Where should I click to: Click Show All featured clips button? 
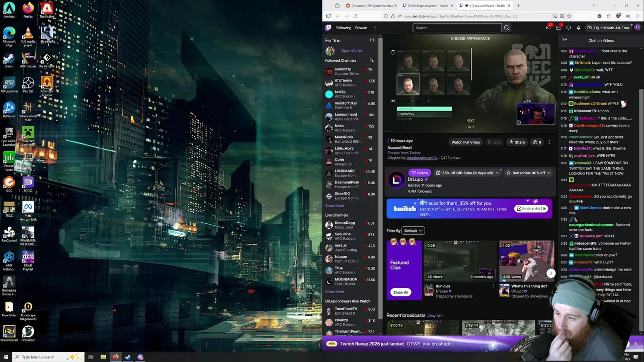[x=400, y=292]
